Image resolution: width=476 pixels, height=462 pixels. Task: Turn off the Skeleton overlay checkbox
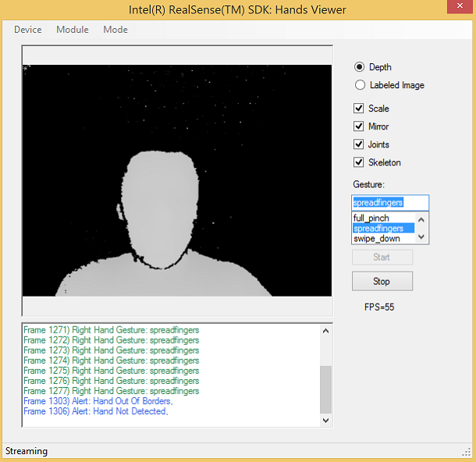coord(359,162)
